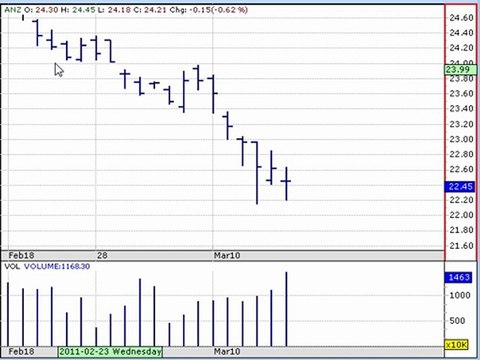The width and height of the screenshot is (480, 360).
Task: Click the O: 24.30 open value
Action: point(41,10)
